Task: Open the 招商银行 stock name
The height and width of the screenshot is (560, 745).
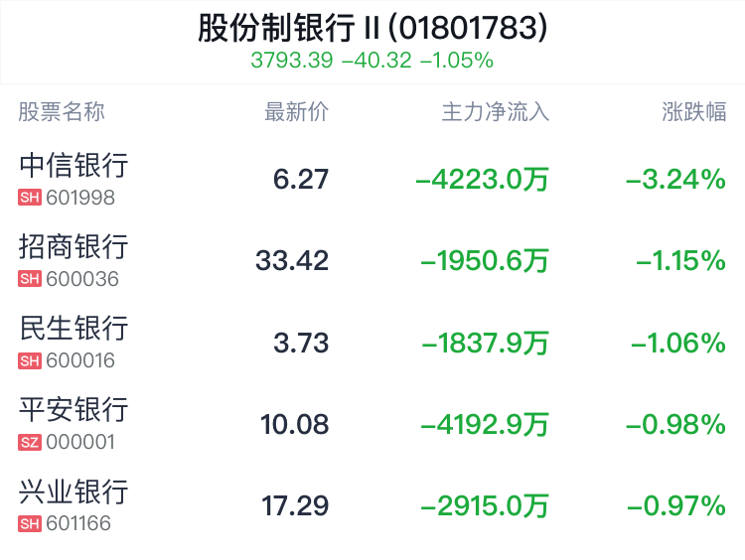Action: (x=74, y=246)
